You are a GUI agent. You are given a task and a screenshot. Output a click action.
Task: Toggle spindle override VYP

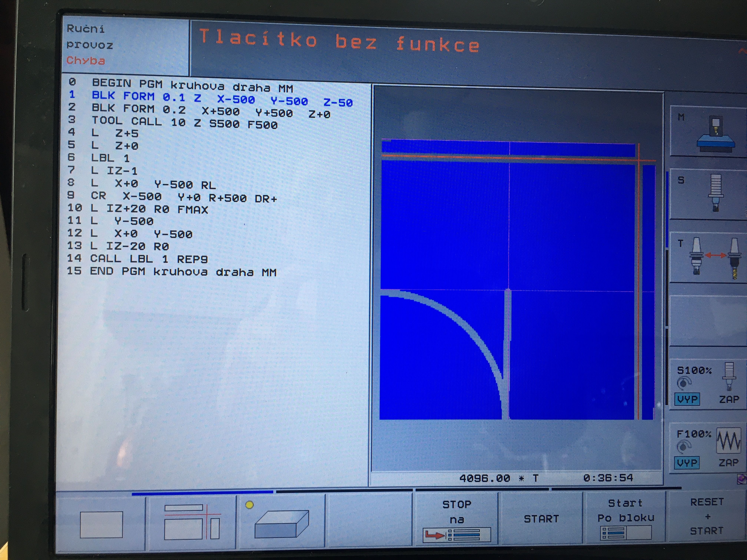click(x=687, y=399)
